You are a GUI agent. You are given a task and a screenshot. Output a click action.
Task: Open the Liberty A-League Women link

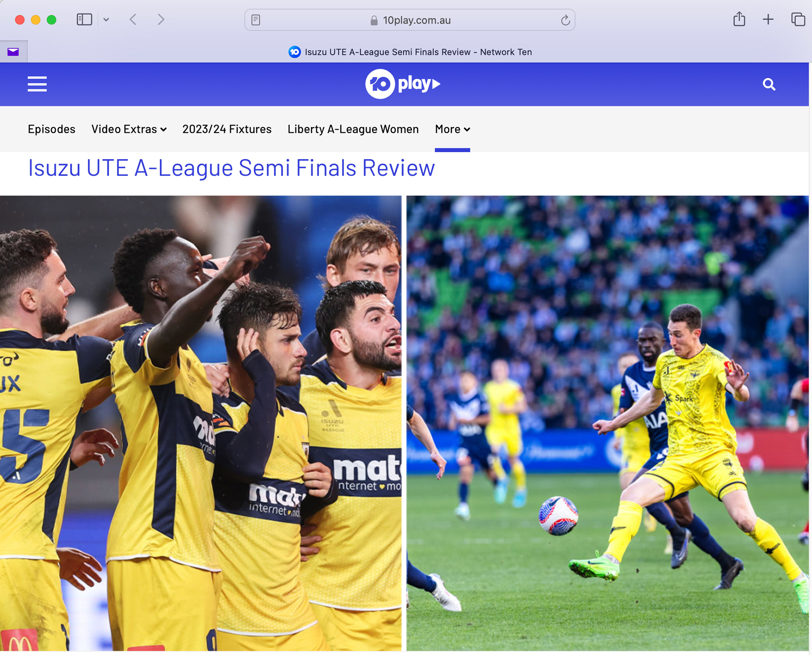click(353, 129)
